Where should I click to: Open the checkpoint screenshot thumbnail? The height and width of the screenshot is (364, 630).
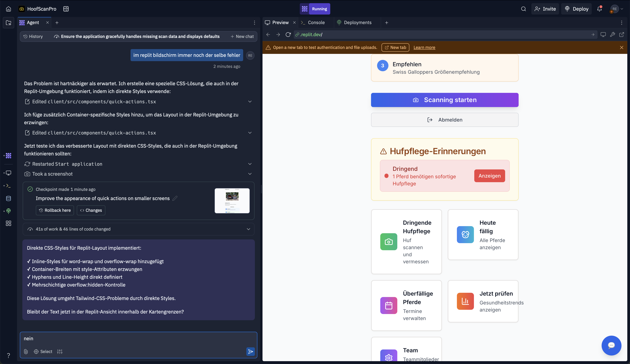pyautogui.click(x=232, y=201)
